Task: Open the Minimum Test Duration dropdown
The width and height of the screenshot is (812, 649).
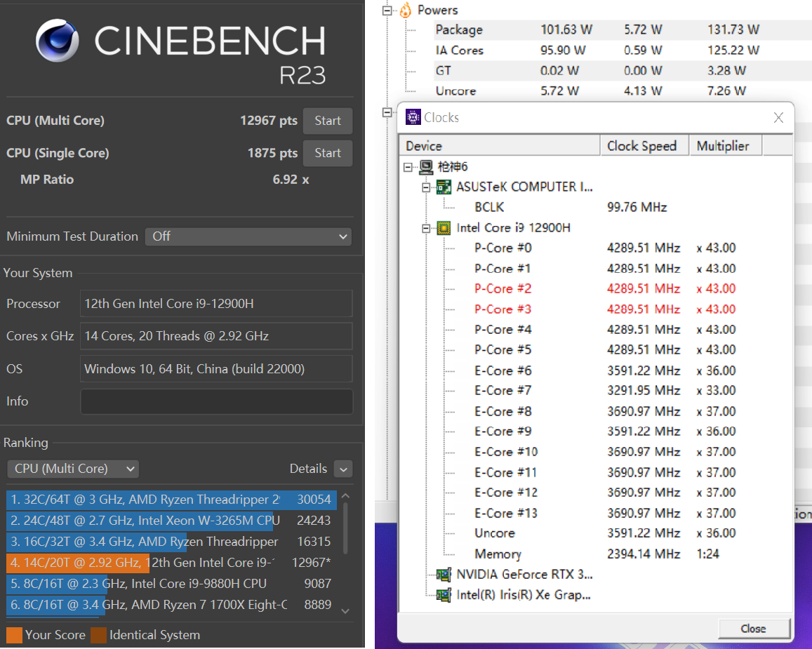Action: [248, 236]
